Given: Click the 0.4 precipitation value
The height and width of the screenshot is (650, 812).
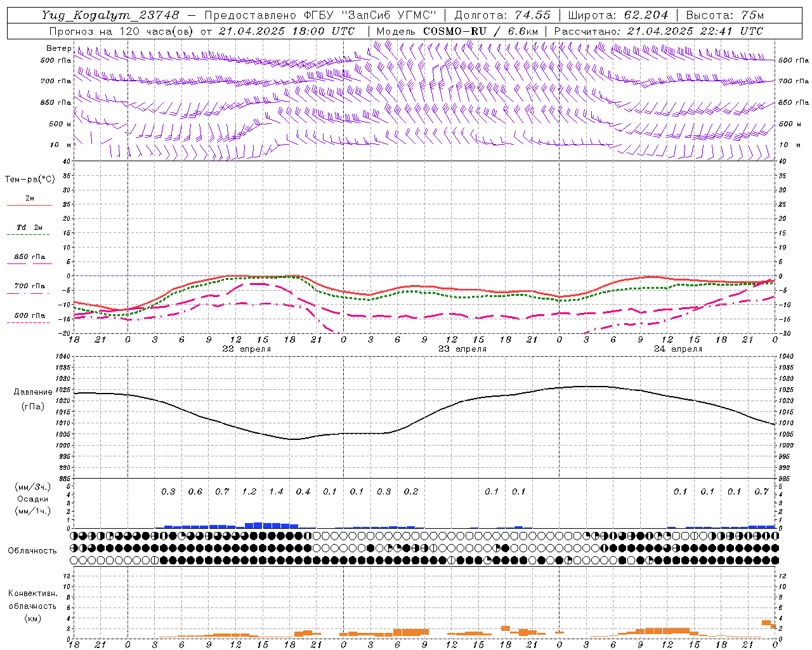Looking at the screenshot, I should 303,492.
